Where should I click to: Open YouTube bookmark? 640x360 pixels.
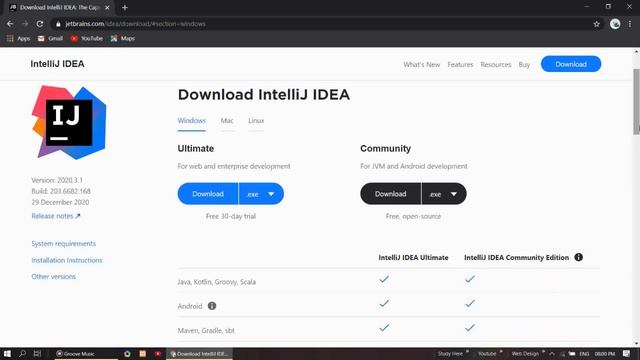point(87,38)
